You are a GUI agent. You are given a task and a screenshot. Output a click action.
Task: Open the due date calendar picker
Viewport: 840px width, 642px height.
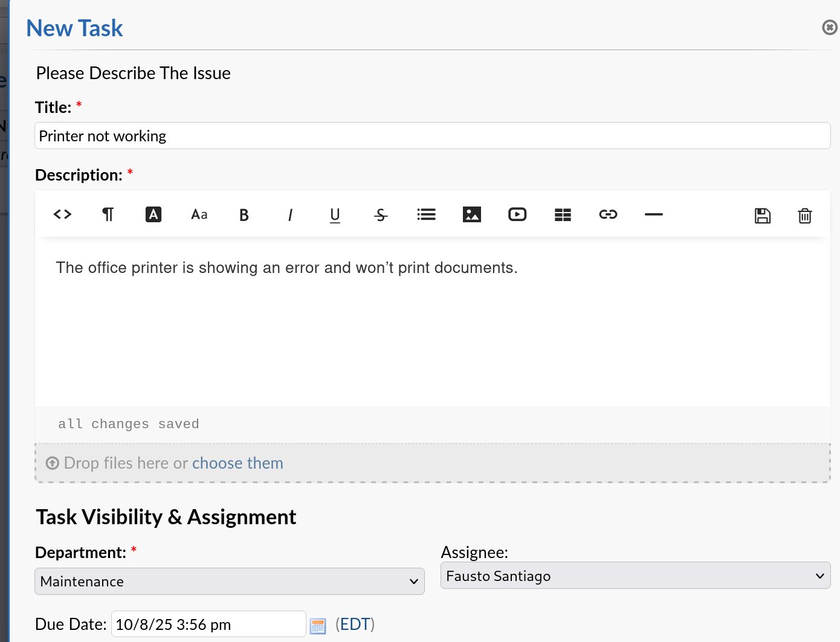318,626
